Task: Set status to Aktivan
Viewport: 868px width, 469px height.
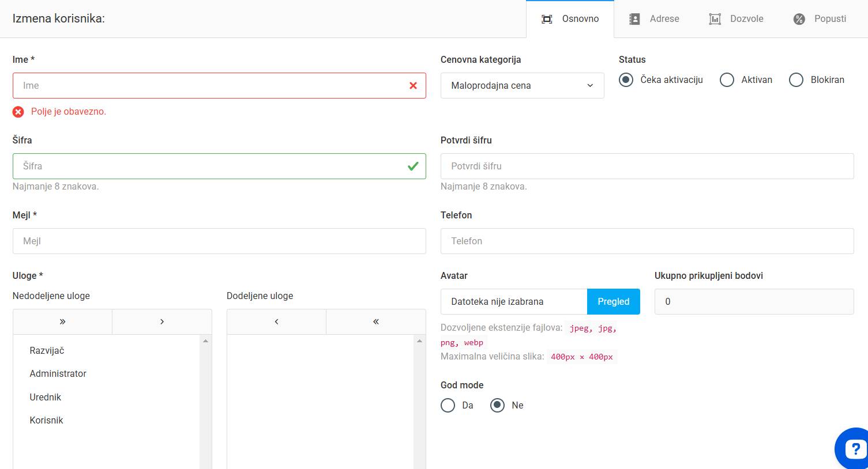Action: coord(727,80)
